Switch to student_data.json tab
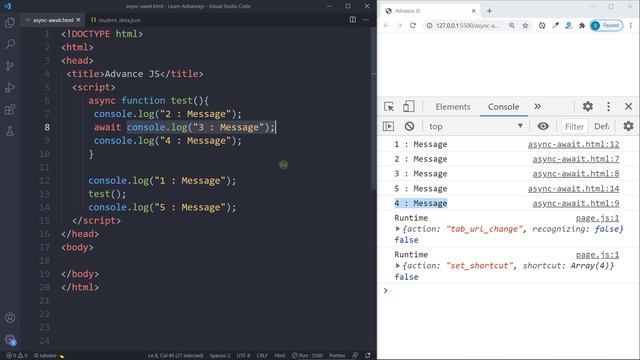Screen dimensions: 640x360 [116, 20]
